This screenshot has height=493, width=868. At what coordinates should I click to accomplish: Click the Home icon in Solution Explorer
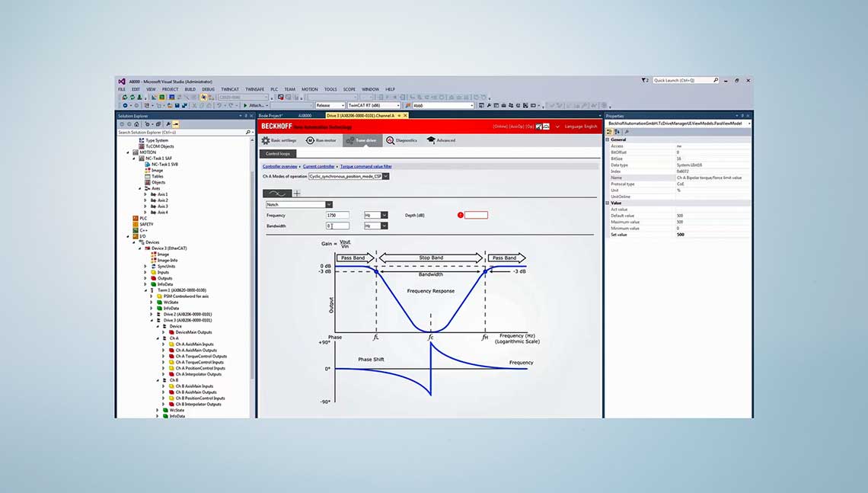(x=136, y=124)
